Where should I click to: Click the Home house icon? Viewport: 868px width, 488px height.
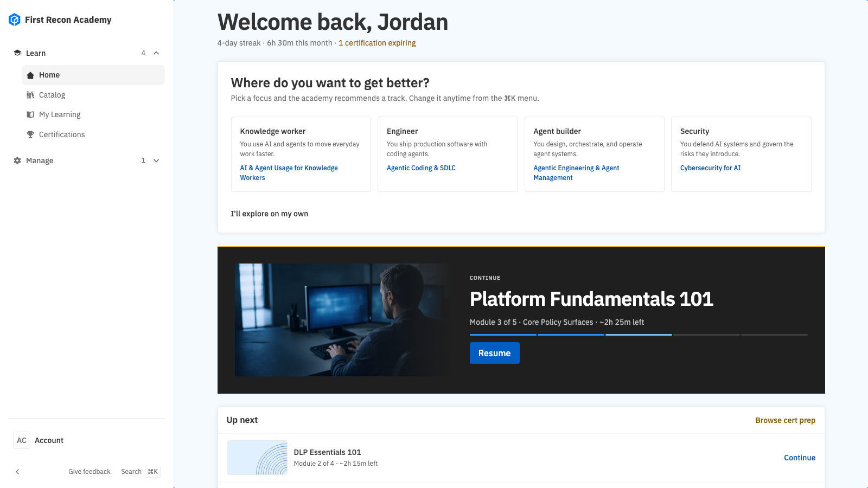(30, 75)
